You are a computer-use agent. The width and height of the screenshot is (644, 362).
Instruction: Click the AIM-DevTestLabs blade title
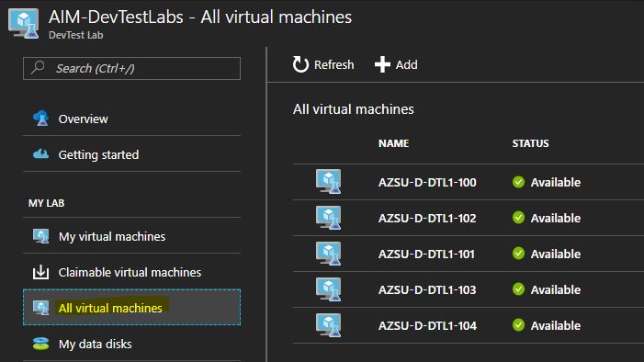point(200,17)
